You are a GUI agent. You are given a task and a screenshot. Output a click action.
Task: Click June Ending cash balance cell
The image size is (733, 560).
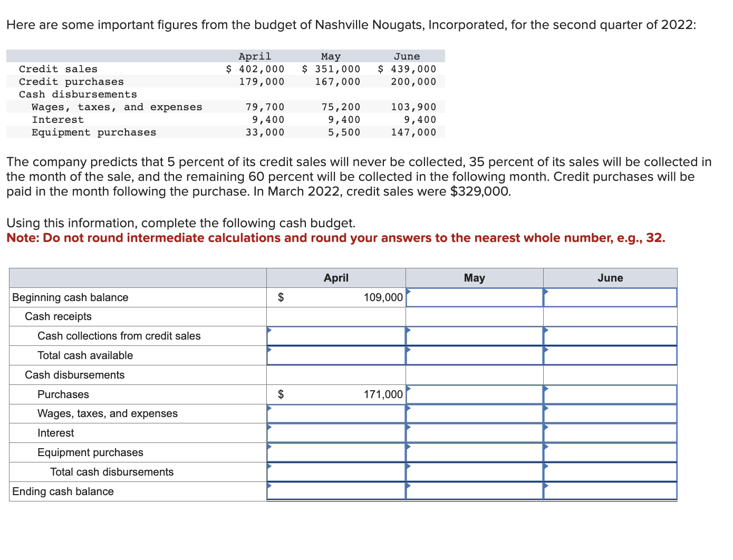pos(610,491)
